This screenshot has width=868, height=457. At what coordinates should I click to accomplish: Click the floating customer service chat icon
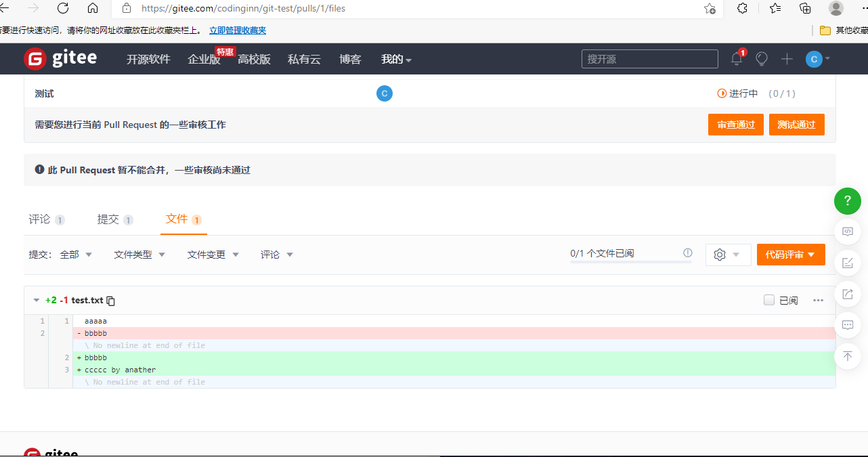(848, 232)
